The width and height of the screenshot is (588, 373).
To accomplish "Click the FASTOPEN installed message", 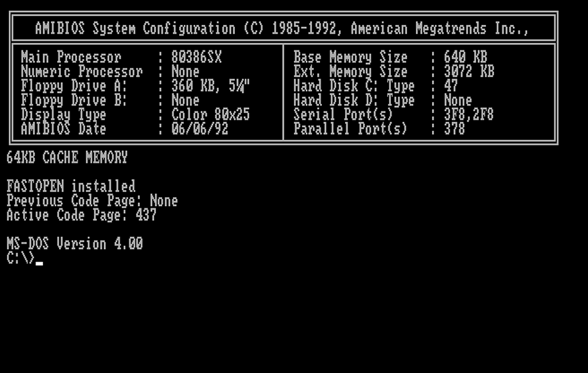I will (x=71, y=186).
